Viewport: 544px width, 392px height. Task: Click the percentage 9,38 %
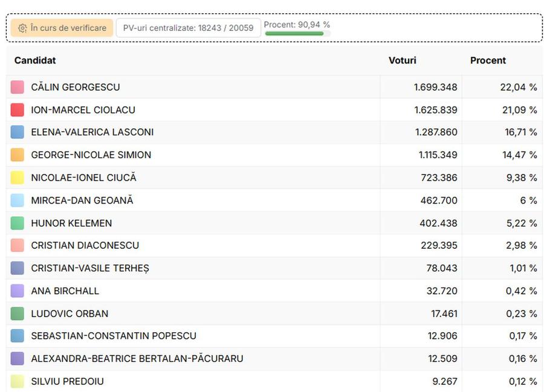pyautogui.click(x=522, y=178)
